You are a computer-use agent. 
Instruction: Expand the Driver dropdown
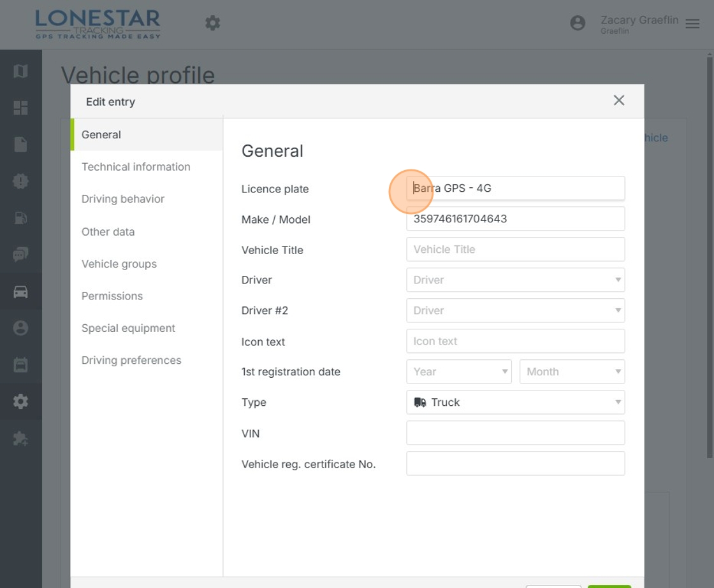[515, 280]
